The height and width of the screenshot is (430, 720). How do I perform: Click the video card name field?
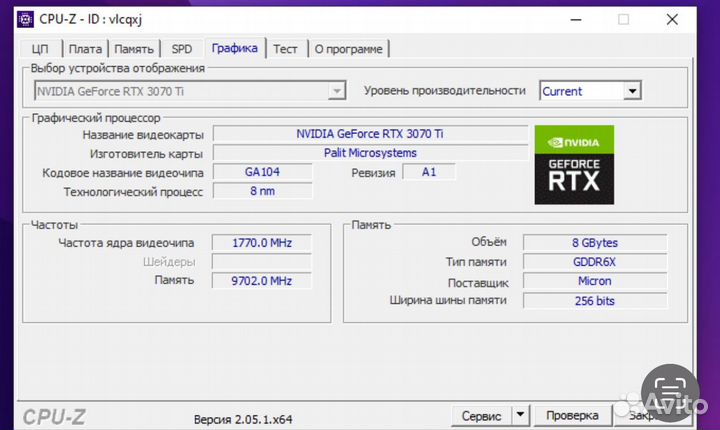[x=370, y=134]
